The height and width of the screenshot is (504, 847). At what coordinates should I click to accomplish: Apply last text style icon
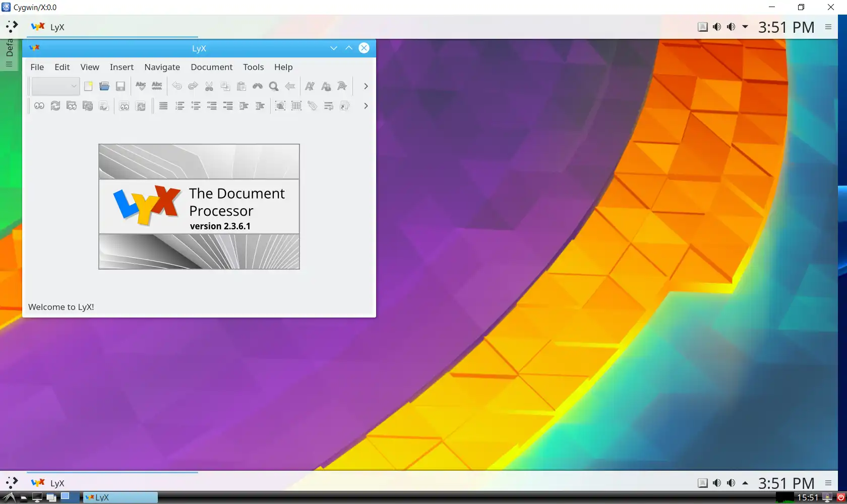click(x=342, y=86)
